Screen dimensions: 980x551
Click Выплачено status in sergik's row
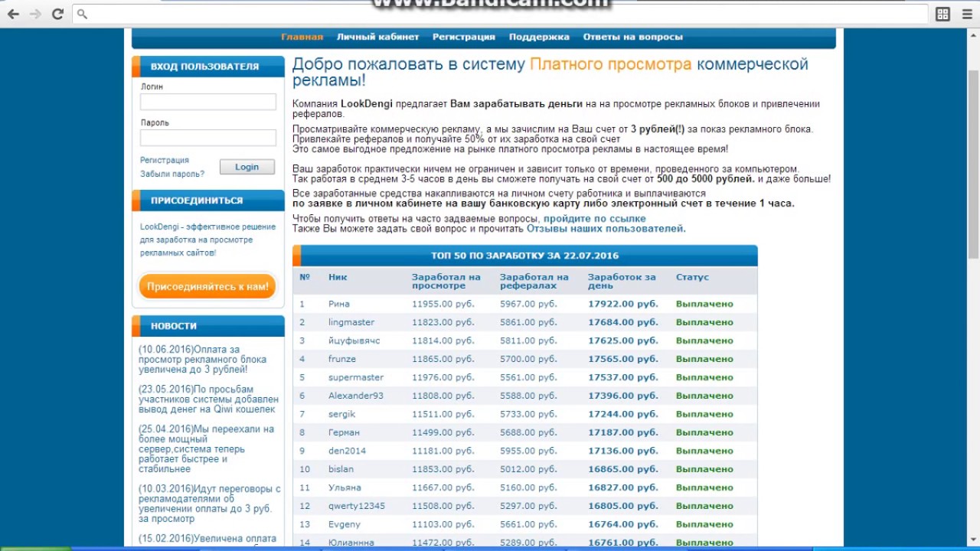click(x=704, y=414)
